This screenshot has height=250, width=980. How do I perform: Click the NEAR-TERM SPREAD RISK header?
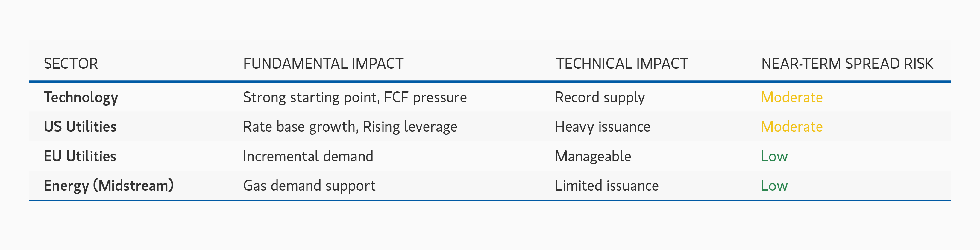[x=847, y=64]
